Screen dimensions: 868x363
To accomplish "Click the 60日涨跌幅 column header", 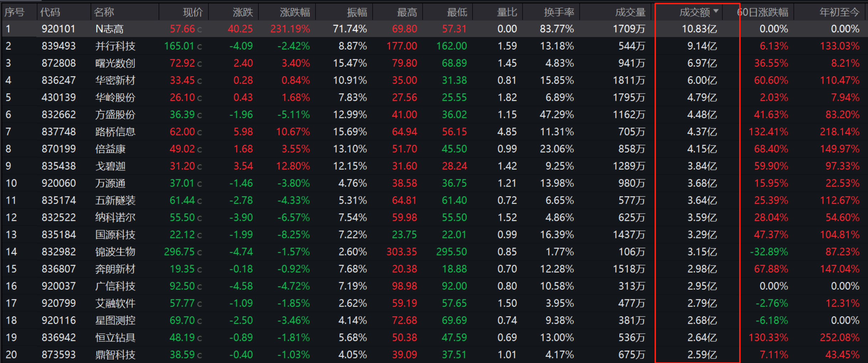I will coord(763,13).
